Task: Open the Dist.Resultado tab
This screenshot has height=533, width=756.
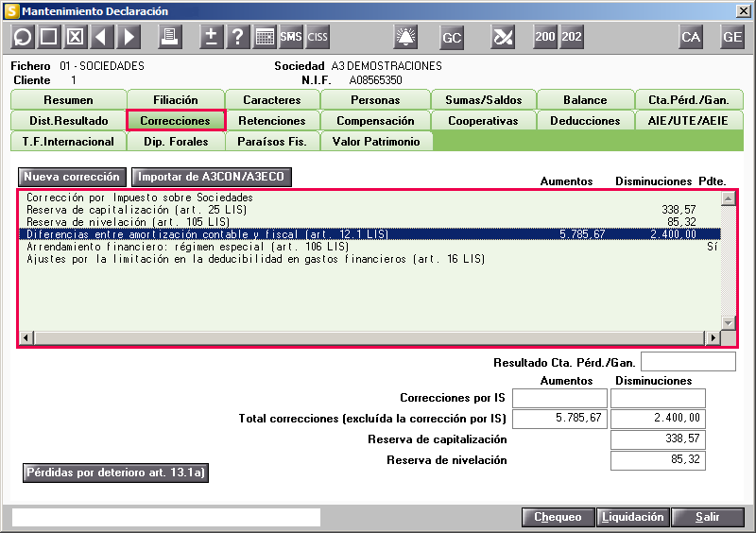Action: (x=68, y=121)
